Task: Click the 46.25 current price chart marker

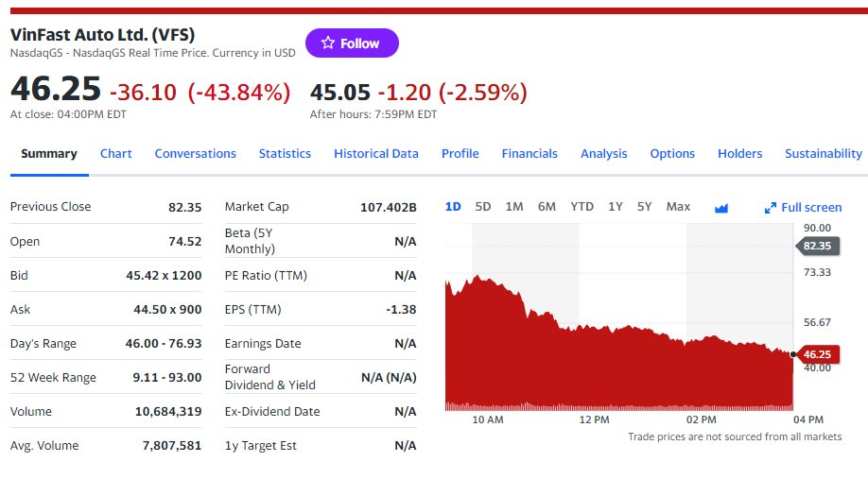Action: click(818, 354)
